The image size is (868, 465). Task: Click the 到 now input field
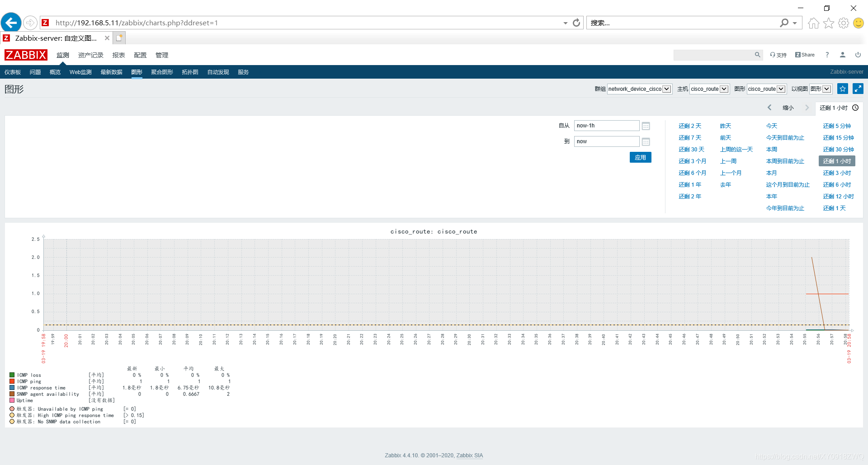click(x=607, y=141)
